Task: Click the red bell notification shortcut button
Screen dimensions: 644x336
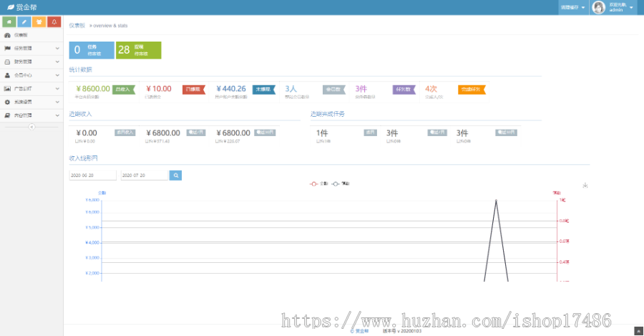Action: point(54,21)
